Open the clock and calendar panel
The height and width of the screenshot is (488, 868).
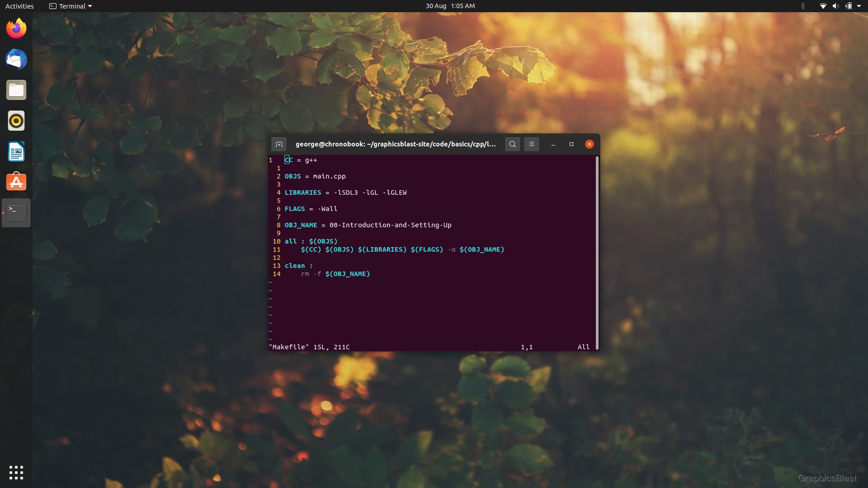tap(450, 6)
